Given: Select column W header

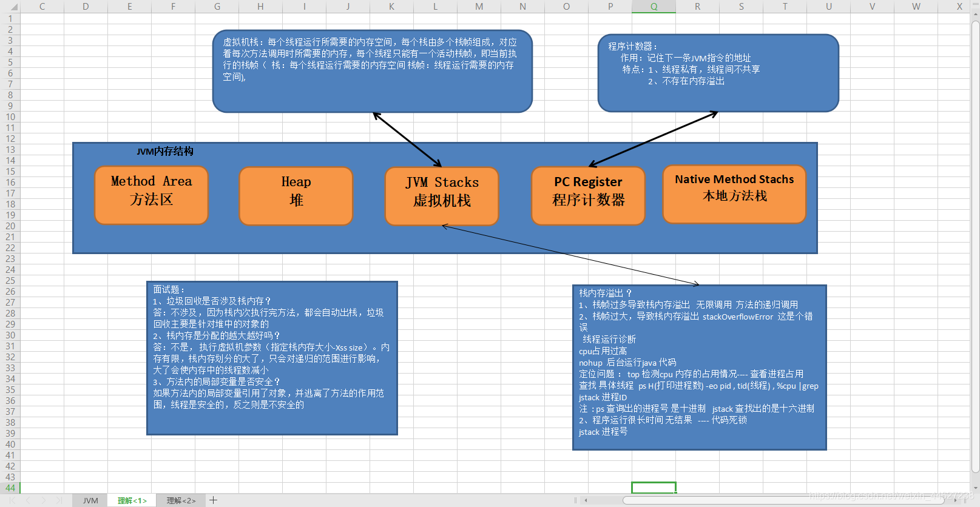Looking at the screenshot, I should click(916, 6).
